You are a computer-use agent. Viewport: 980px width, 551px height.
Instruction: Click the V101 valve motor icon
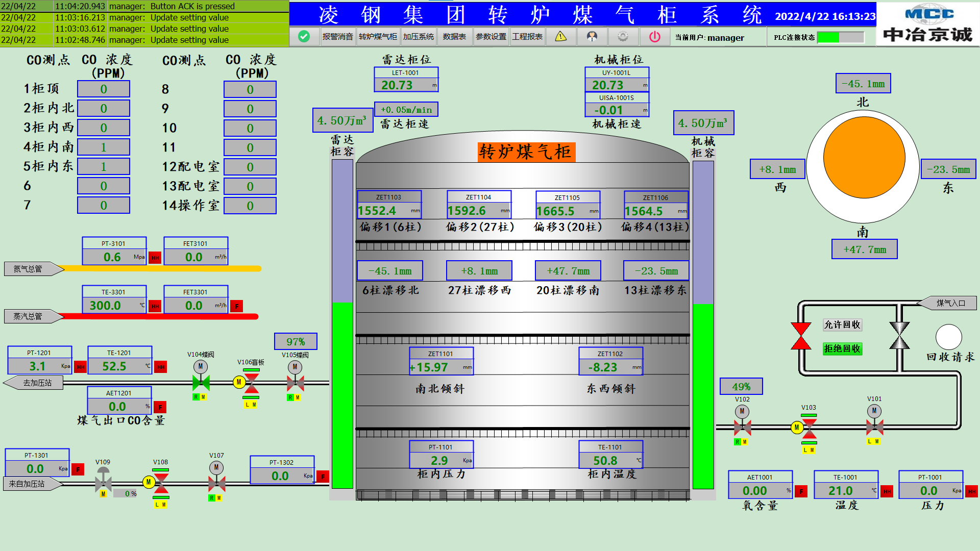(x=874, y=411)
